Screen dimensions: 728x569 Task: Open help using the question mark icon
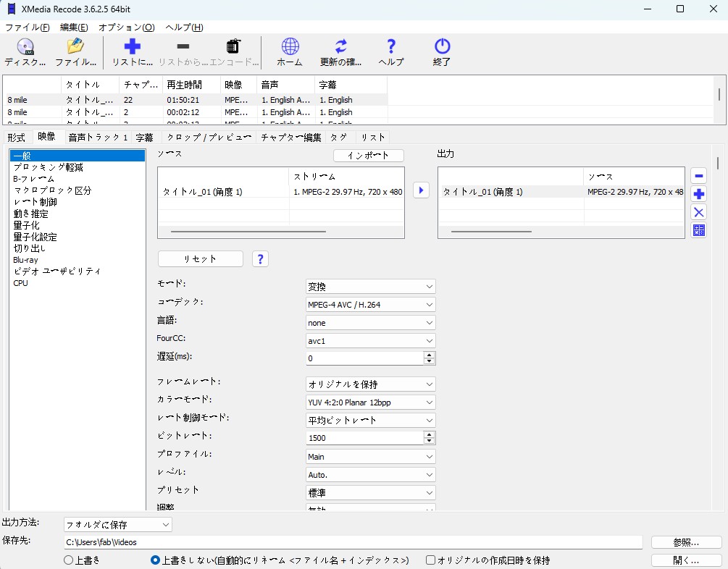pyautogui.click(x=390, y=52)
